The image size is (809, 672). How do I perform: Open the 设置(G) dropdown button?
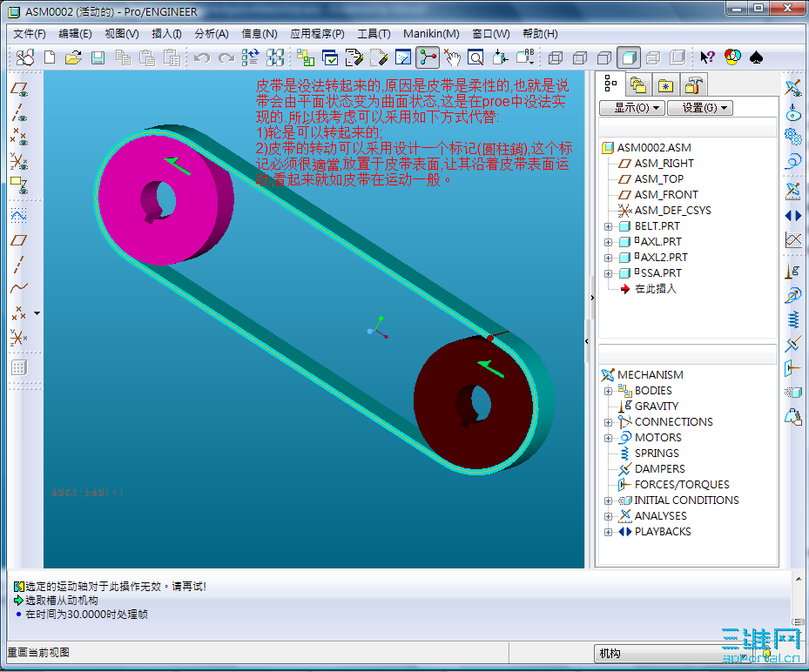(x=700, y=108)
